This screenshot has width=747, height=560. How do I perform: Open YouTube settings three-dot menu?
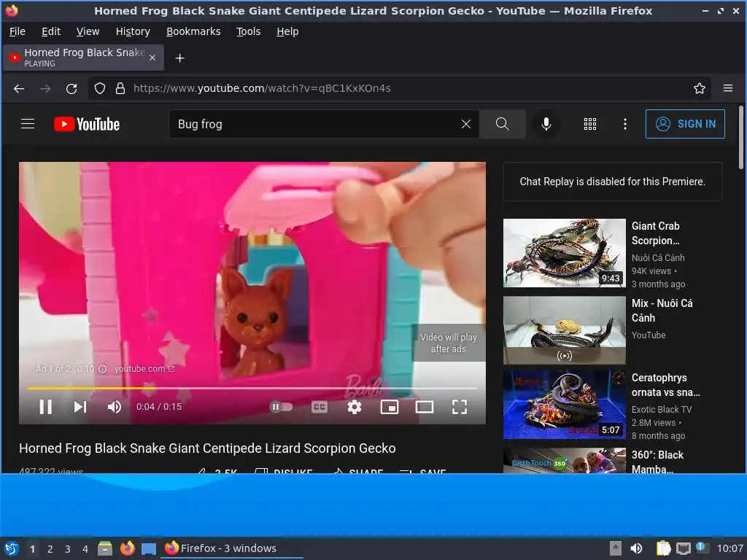pos(625,124)
